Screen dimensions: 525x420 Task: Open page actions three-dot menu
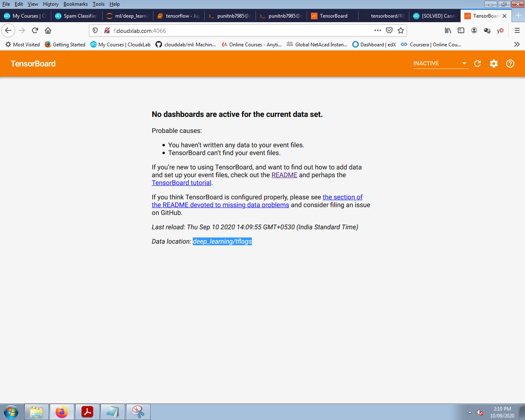377,30
